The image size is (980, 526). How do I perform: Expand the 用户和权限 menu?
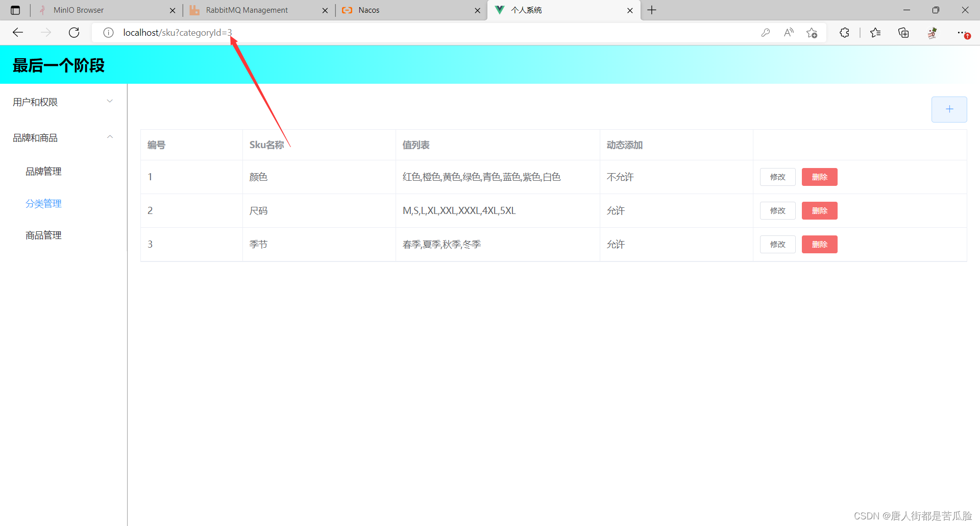pyautogui.click(x=63, y=102)
